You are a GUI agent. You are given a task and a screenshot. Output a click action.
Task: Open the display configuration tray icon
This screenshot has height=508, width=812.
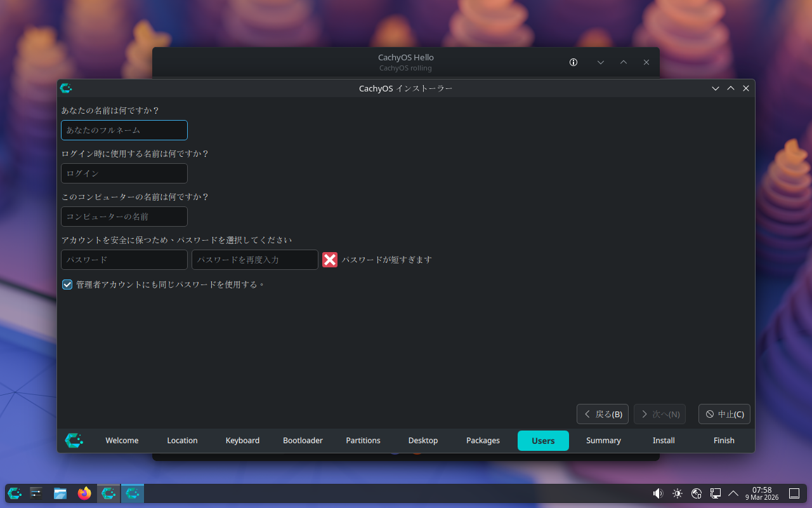pos(716,493)
